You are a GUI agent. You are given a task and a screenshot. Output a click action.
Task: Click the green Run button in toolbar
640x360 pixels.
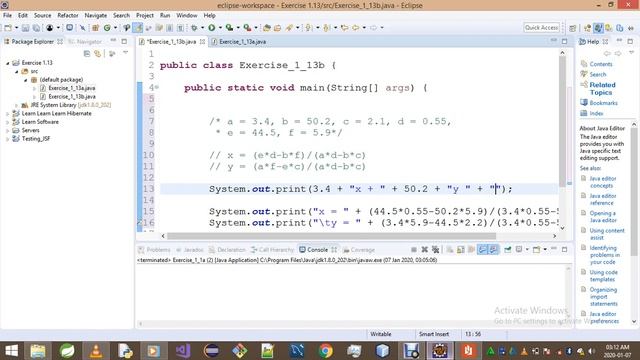(x=211, y=27)
